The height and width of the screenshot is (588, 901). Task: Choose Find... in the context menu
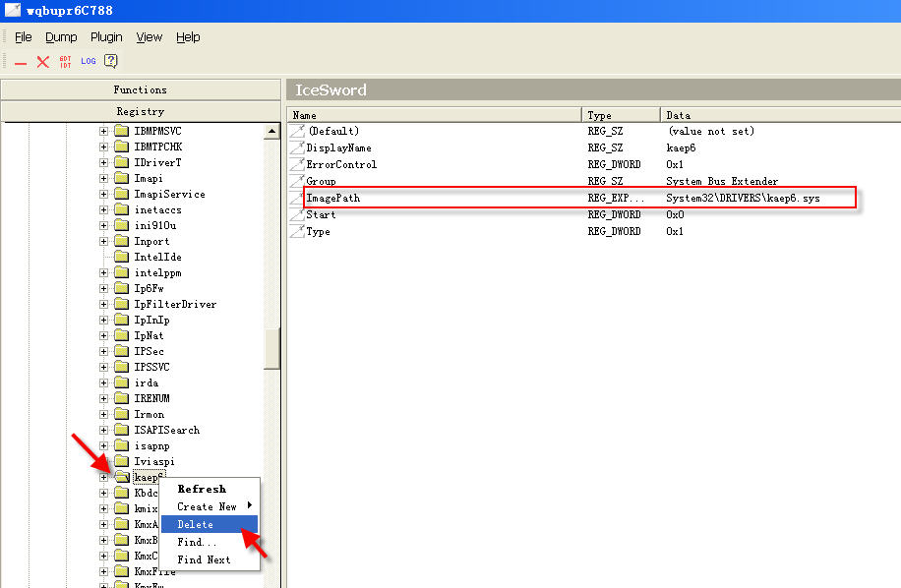click(x=210, y=542)
